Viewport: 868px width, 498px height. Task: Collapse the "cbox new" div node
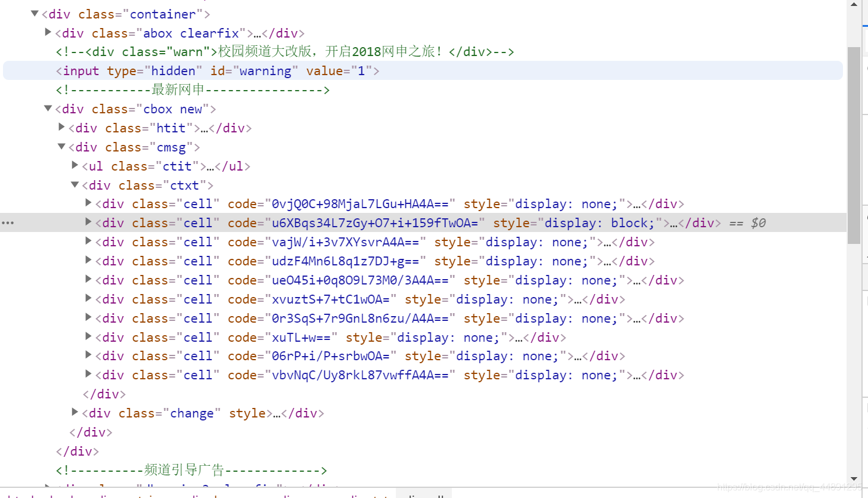(49, 109)
